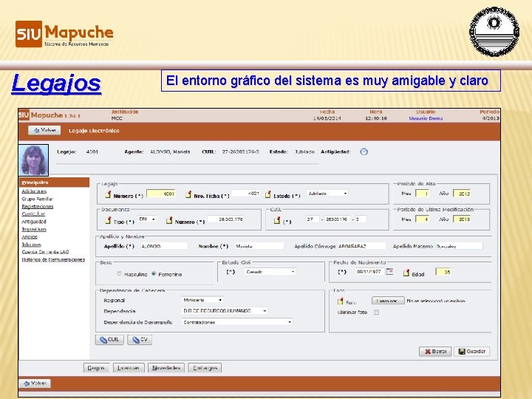Open the Regional dropdown showing Ministerio
The width and height of the screenshot is (532, 399).
click(x=202, y=300)
